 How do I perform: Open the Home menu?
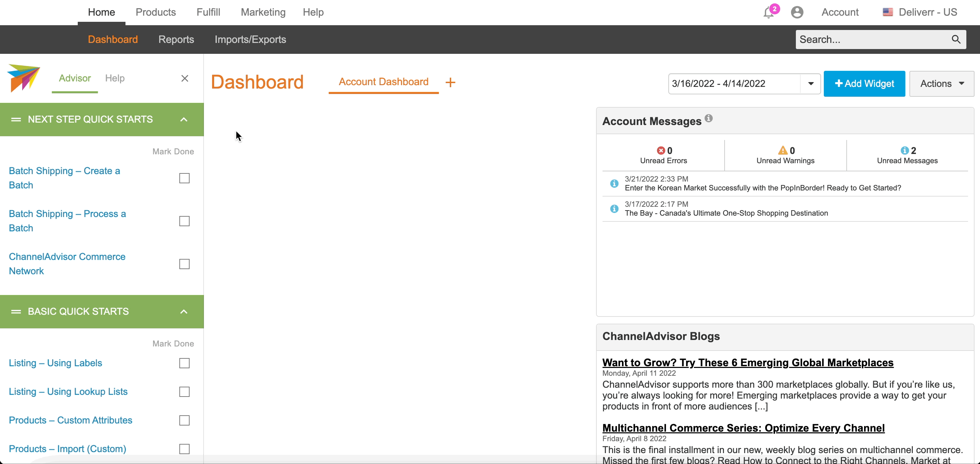102,12
